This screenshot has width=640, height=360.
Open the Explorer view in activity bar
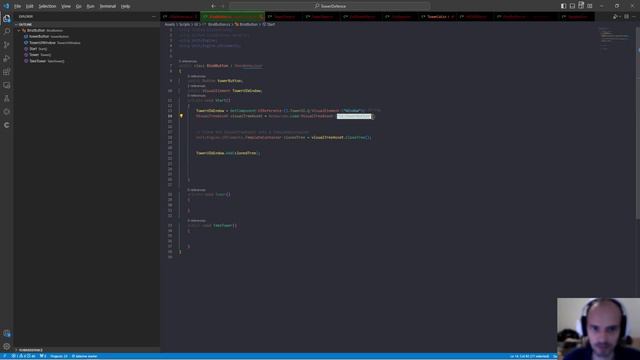point(7,18)
